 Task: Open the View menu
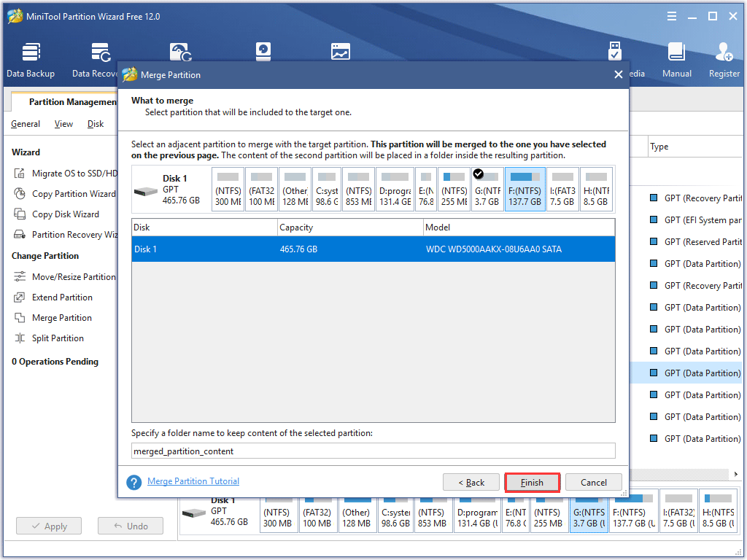(x=63, y=124)
